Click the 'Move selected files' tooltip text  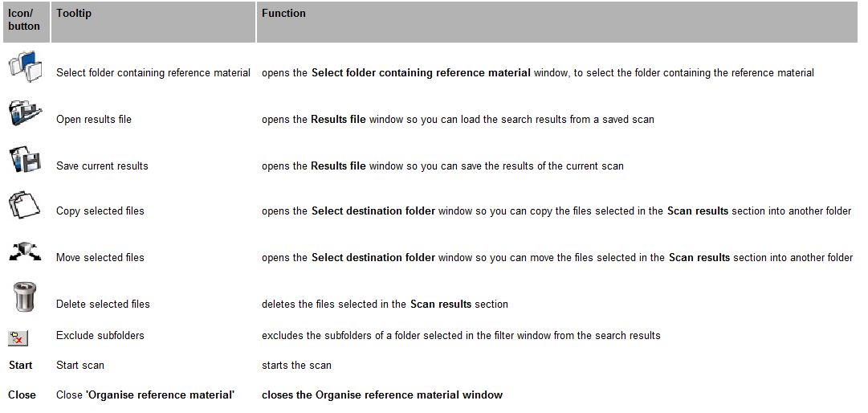[100, 258]
